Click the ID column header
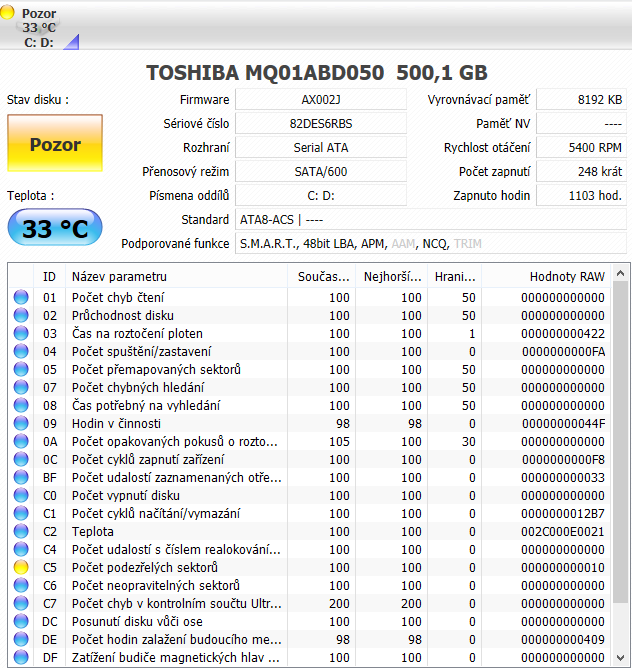The width and height of the screenshot is (632, 668). click(x=49, y=276)
